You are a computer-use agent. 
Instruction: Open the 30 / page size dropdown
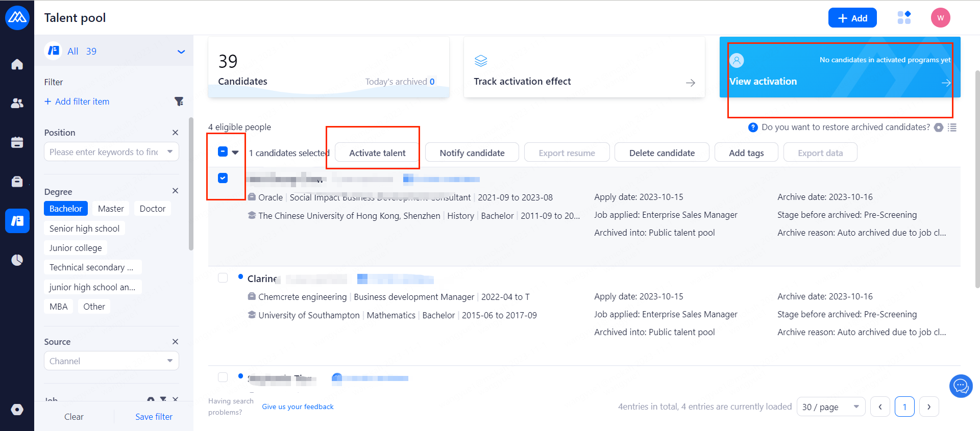click(830, 407)
